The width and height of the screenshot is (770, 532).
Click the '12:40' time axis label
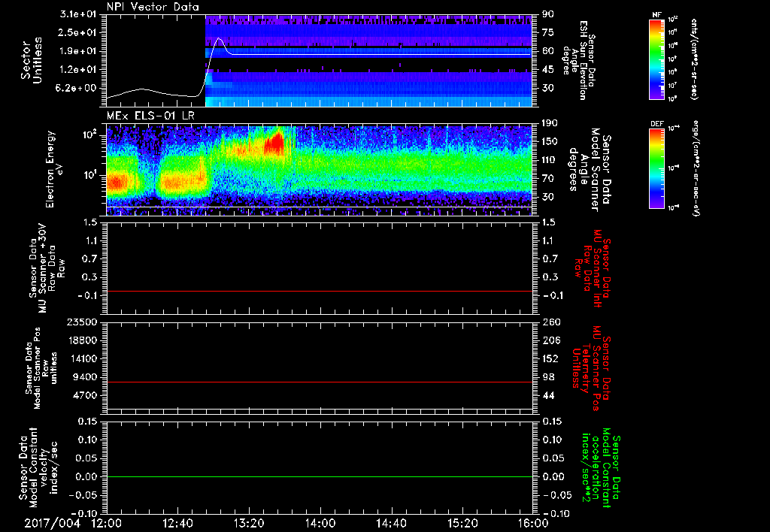(x=177, y=523)
